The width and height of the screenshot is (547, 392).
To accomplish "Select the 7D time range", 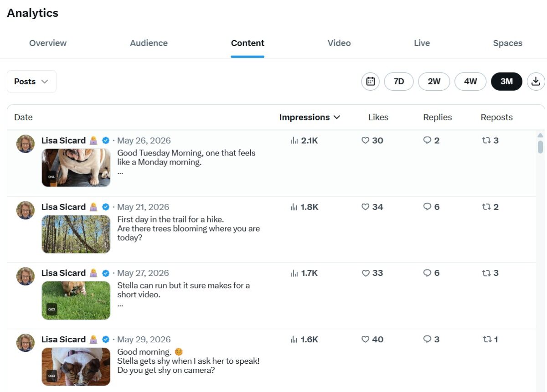I will tap(399, 82).
